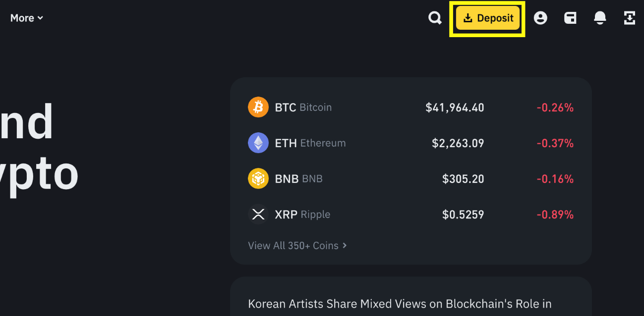The width and height of the screenshot is (644, 316).
Task: Click the BNB -0.16% change value
Action: [555, 179]
